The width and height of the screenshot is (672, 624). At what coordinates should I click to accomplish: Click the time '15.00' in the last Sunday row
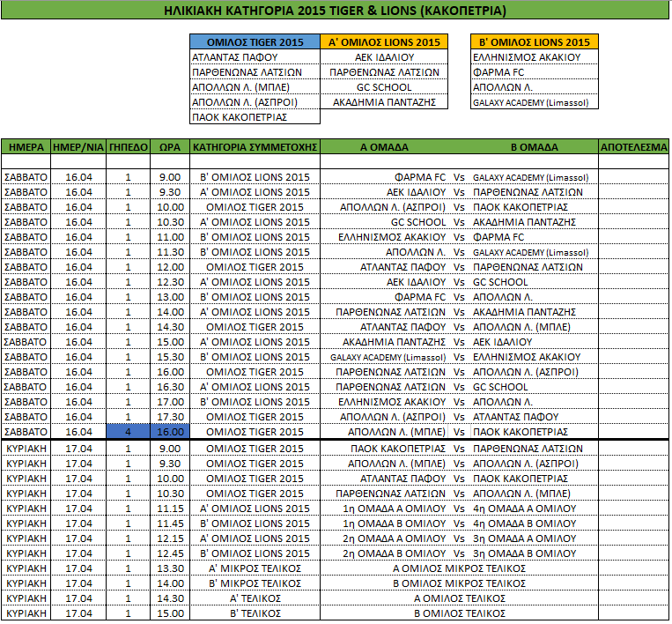click(170, 613)
